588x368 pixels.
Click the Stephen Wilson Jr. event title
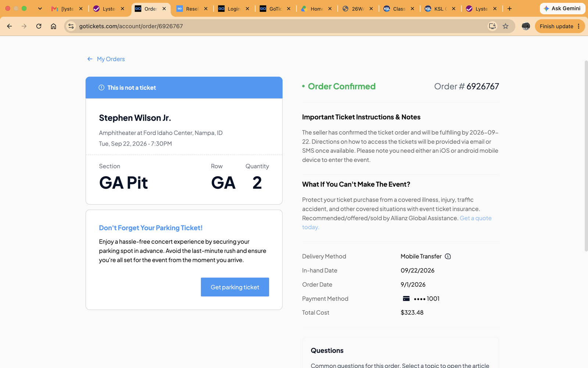tap(135, 118)
